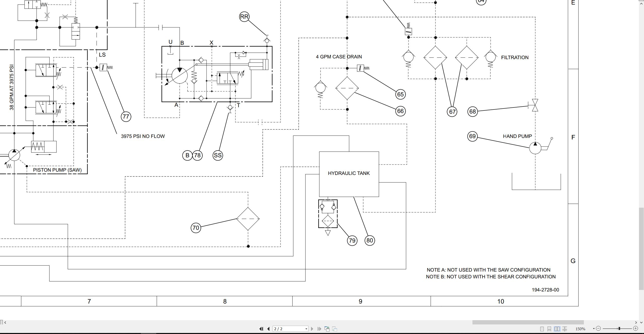
Task: Click callout number 69
Action: point(472,136)
